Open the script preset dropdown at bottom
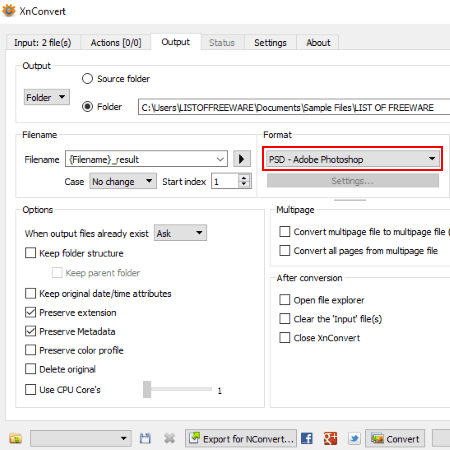 click(81, 438)
